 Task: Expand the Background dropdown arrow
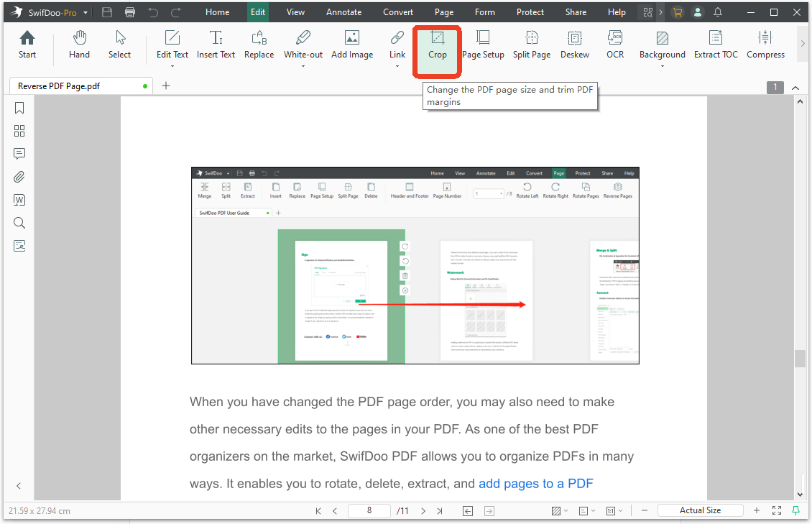point(663,65)
